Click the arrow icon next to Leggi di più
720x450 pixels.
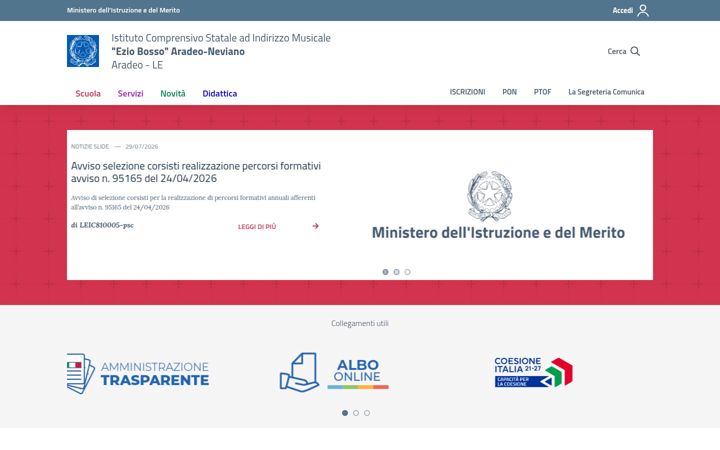(x=315, y=226)
